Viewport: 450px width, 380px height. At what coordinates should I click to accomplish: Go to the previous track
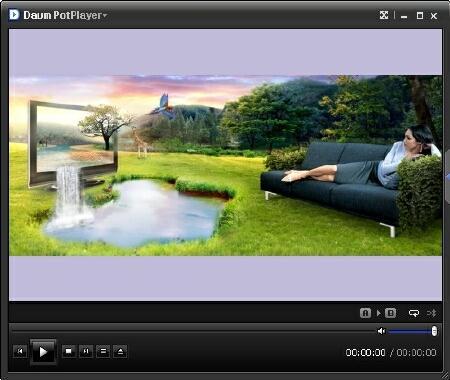[20, 351]
